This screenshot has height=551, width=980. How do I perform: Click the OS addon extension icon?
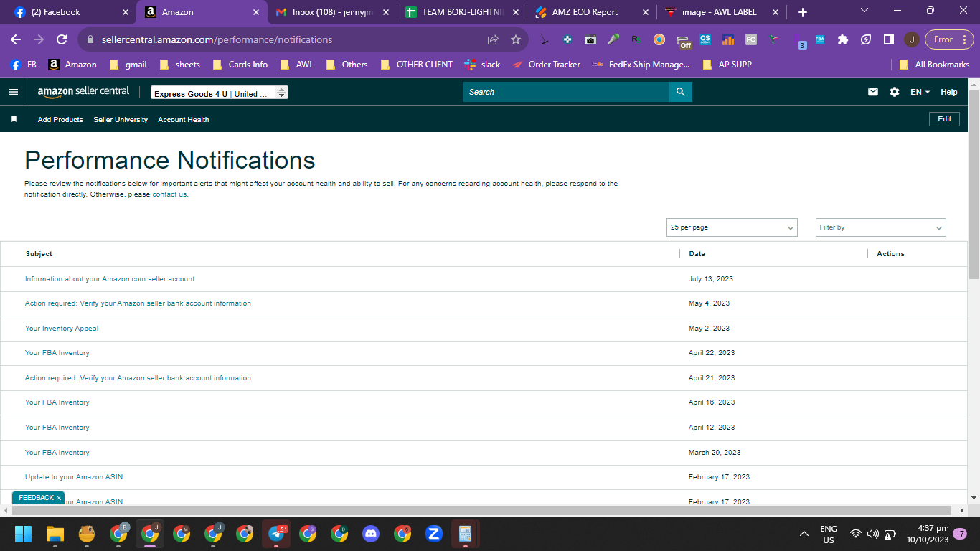point(705,39)
